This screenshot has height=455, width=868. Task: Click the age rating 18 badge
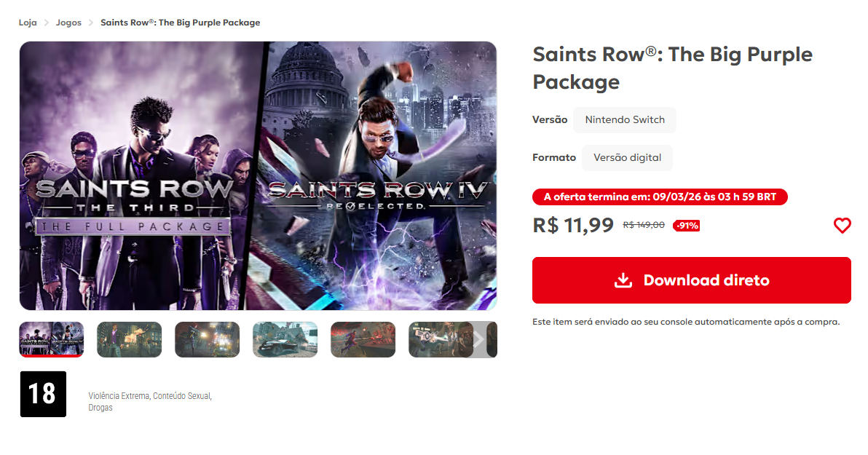pos(43,394)
